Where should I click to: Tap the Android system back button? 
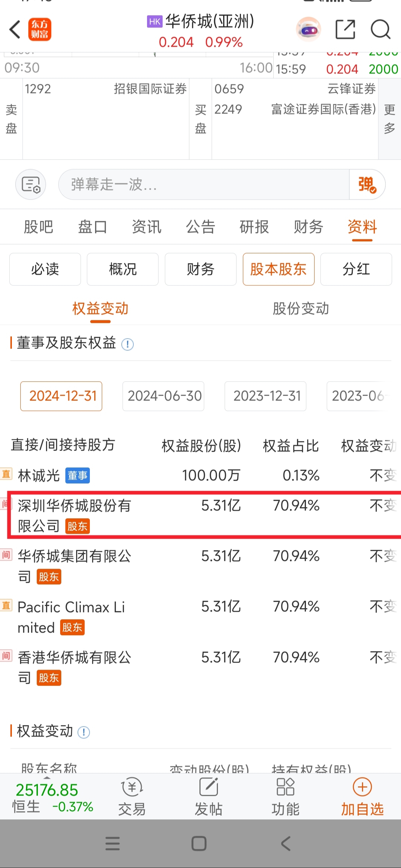[286, 843]
